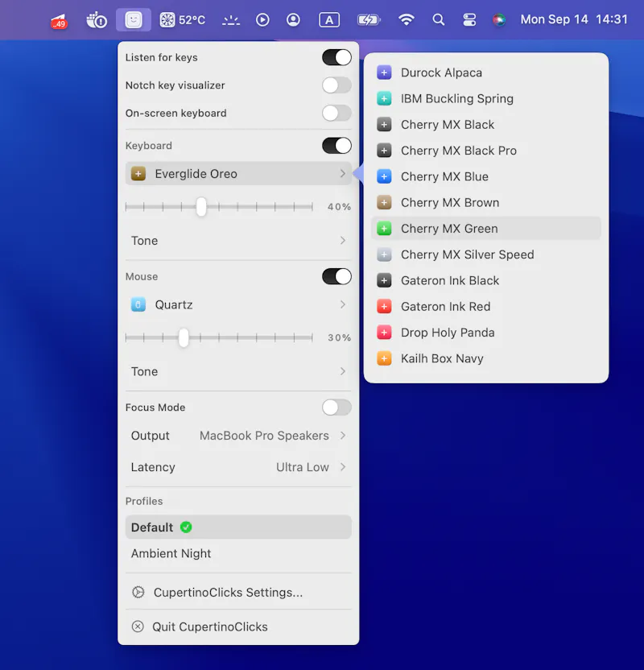Quit CupertinoClicks

[238, 627]
